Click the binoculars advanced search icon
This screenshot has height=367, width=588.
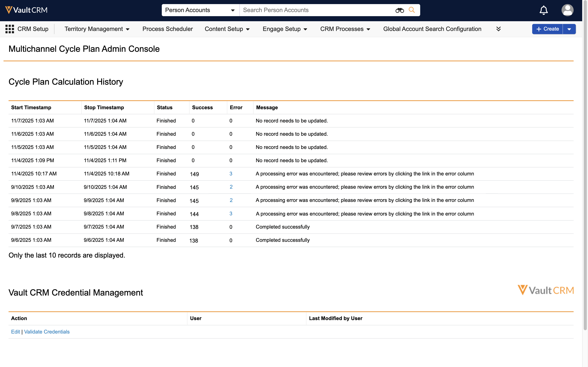(399, 10)
